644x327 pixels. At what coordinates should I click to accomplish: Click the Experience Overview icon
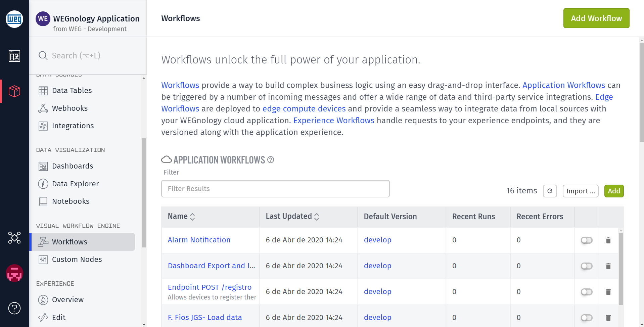coord(43,300)
